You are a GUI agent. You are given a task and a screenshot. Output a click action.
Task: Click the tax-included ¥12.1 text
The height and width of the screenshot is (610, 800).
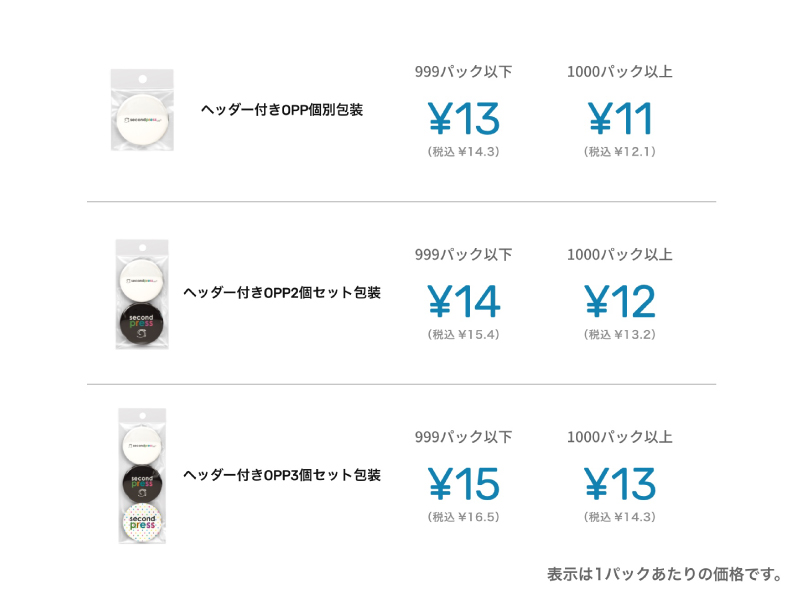tap(620, 152)
